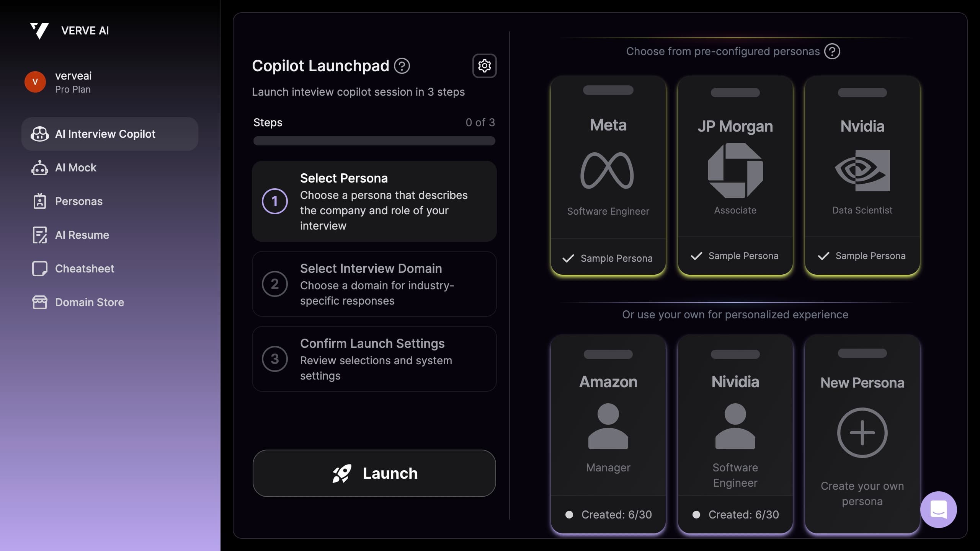This screenshot has height=551, width=980.
Task: Click Nividia card Created: 6/30 text
Action: pyautogui.click(x=744, y=515)
